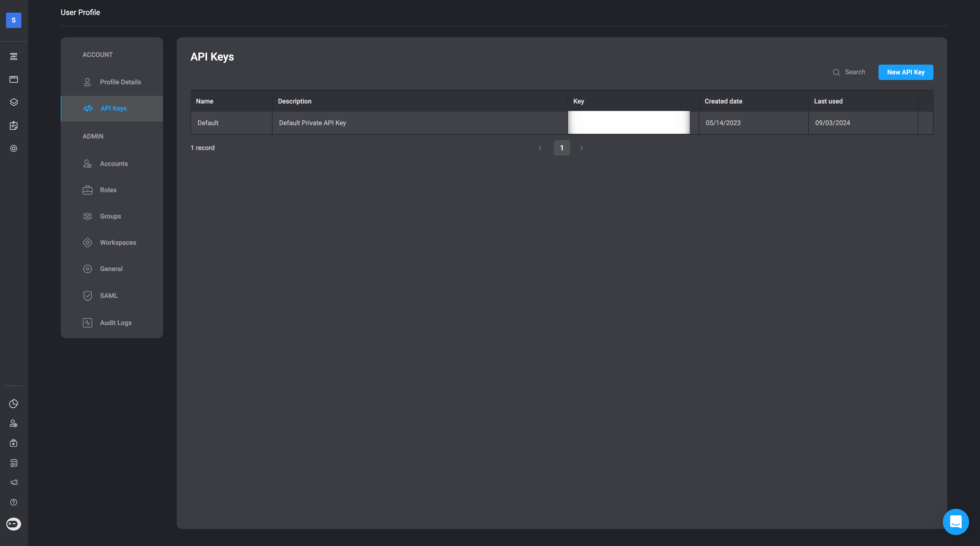Open the pipelines icon in left rail

pos(14,56)
